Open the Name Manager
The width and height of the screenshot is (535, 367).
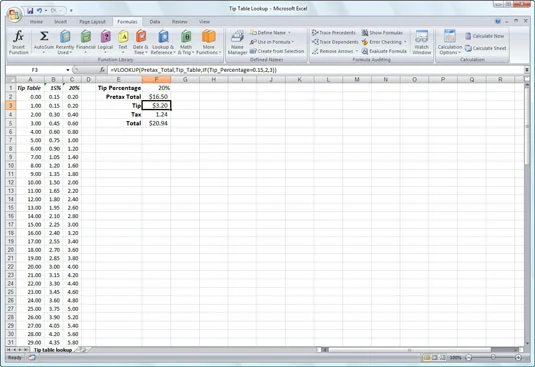tap(237, 42)
